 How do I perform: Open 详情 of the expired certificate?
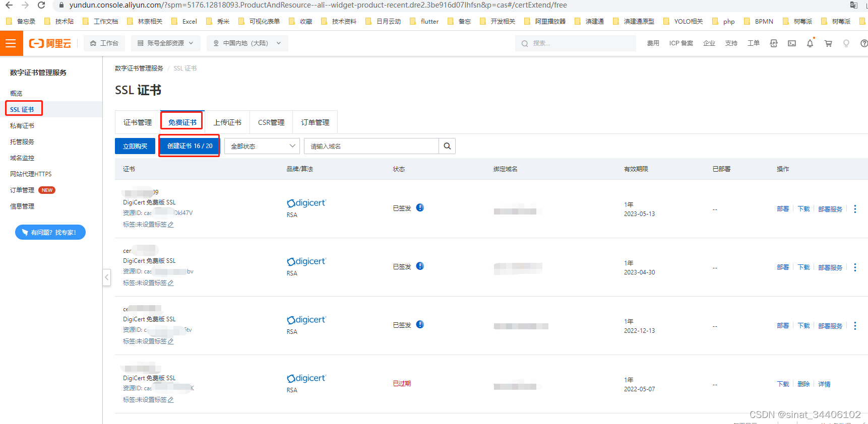824,384
